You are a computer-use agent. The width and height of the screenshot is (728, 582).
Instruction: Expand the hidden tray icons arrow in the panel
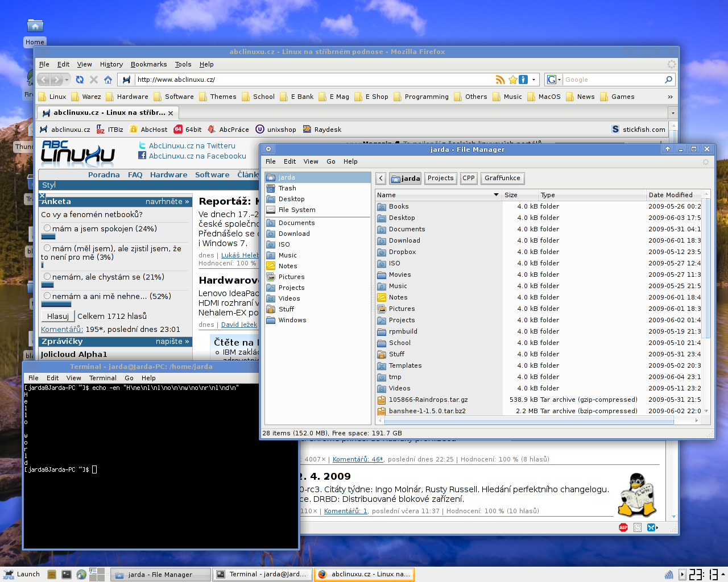coord(682,575)
